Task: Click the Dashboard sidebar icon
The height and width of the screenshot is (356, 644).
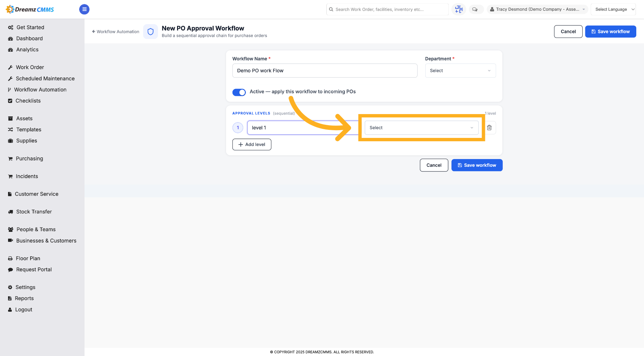Action: coord(10,39)
